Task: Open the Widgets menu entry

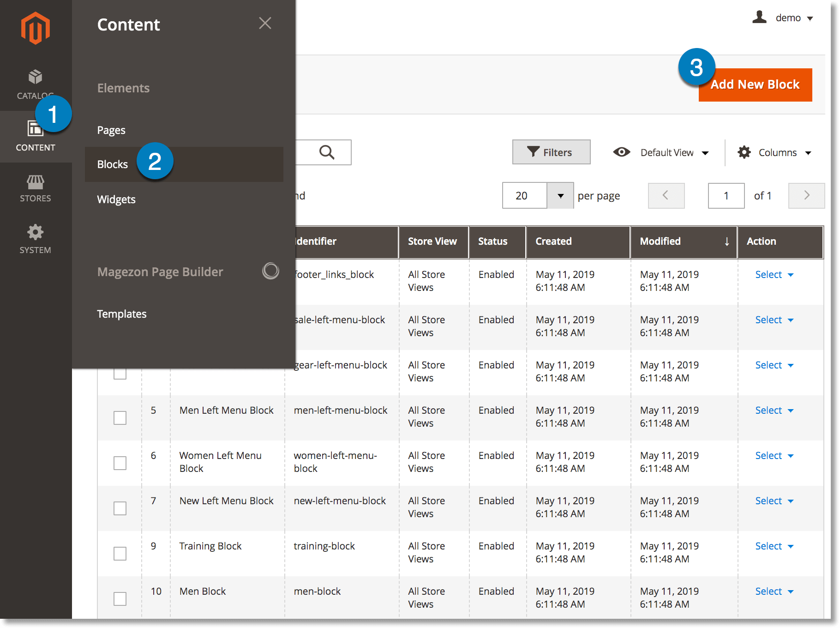Action: point(116,199)
